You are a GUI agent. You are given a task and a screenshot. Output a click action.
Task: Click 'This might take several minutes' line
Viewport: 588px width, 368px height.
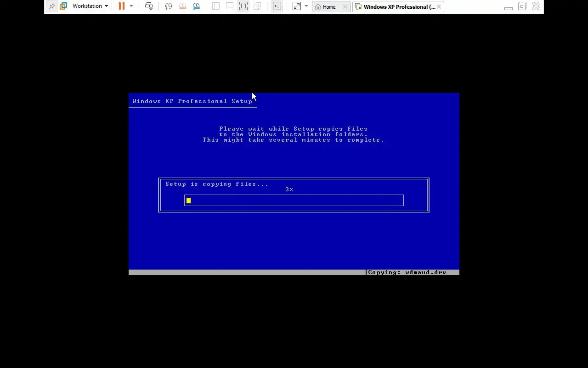click(294, 140)
